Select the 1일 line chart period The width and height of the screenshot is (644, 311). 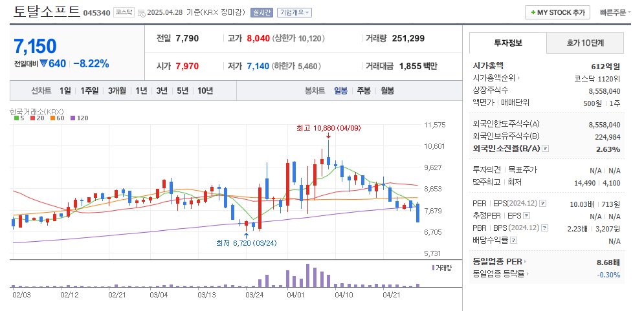click(x=65, y=91)
